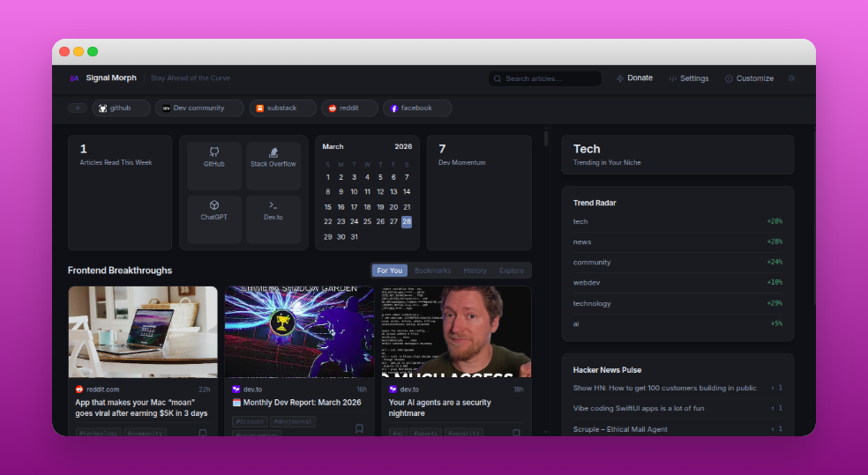The height and width of the screenshot is (475, 868).
Task: Open the Donate link
Action: tap(634, 78)
